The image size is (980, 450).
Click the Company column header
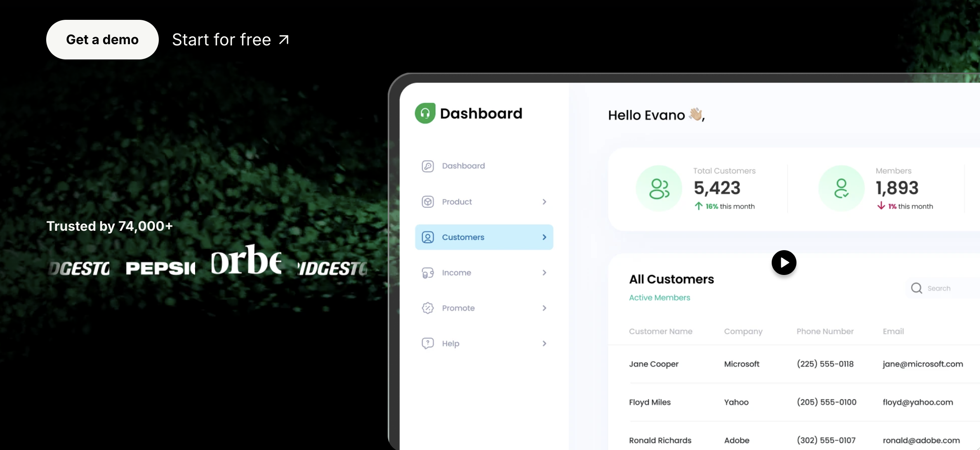(x=743, y=332)
